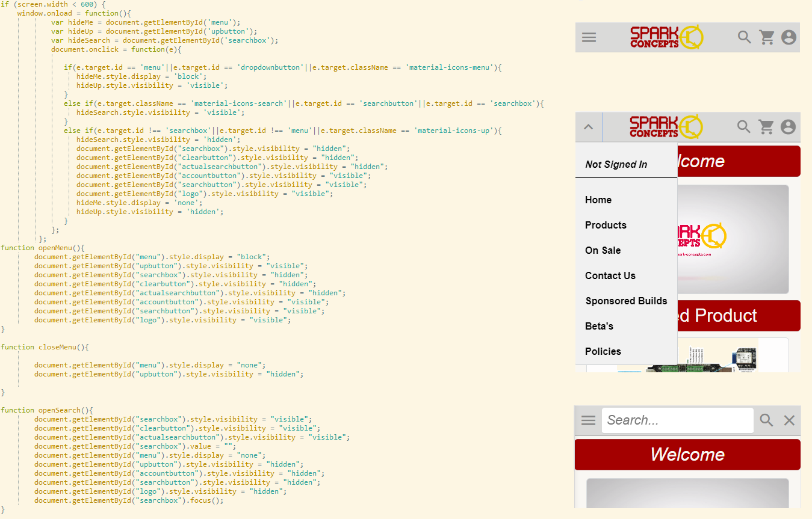Viewport: 812px width, 519px height.
Task: Click the "var hideUp" declaration line
Action: [x=154, y=31]
